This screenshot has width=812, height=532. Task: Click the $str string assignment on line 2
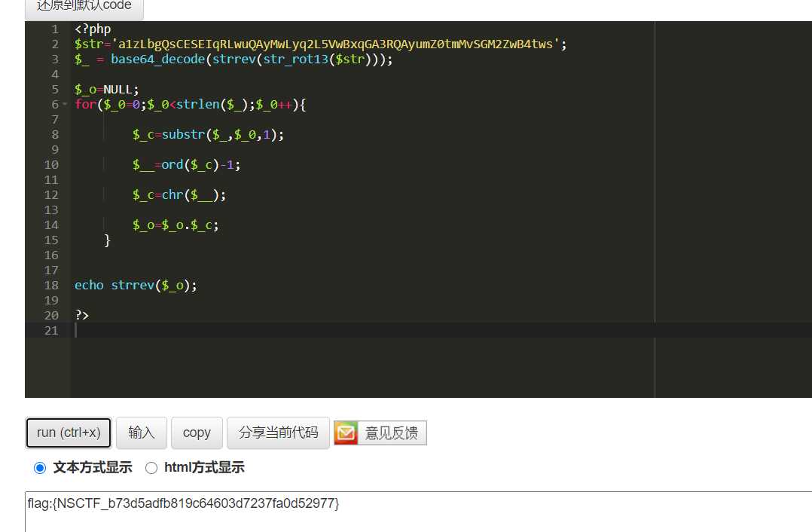pos(321,44)
